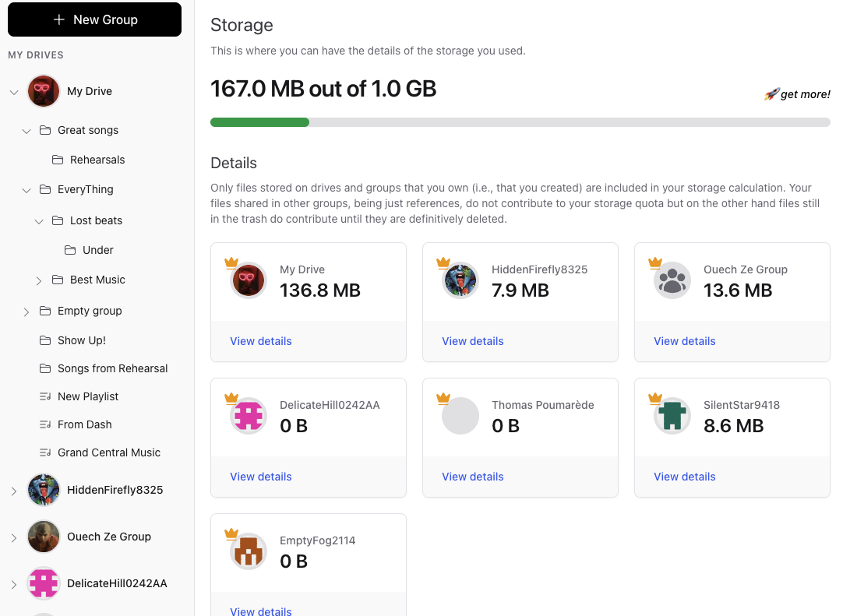View details of EmptyFog2114
843x616 pixels.
[x=260, y=611]
